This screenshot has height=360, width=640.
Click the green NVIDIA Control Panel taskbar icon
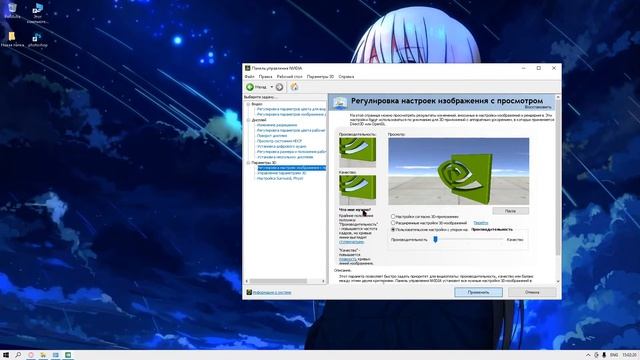click(68, 355)
